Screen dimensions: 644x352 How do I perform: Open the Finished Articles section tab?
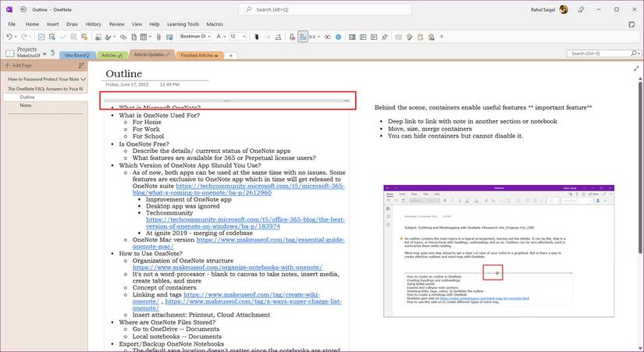tap(200, 55)
